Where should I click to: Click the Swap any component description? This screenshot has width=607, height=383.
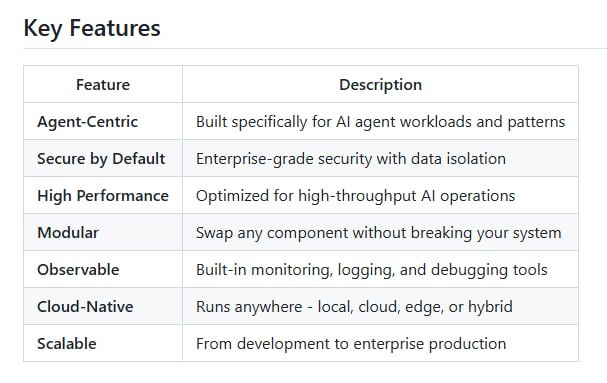pos(379,233)
